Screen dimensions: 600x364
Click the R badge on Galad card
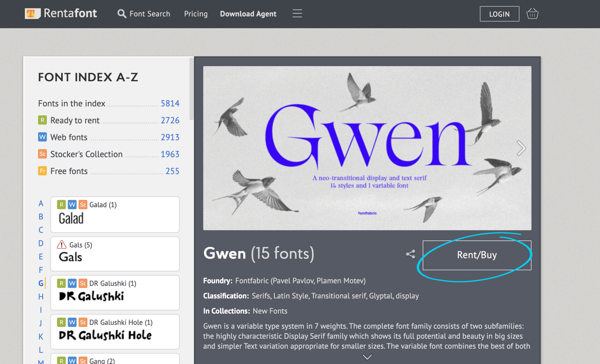(61, 204)
